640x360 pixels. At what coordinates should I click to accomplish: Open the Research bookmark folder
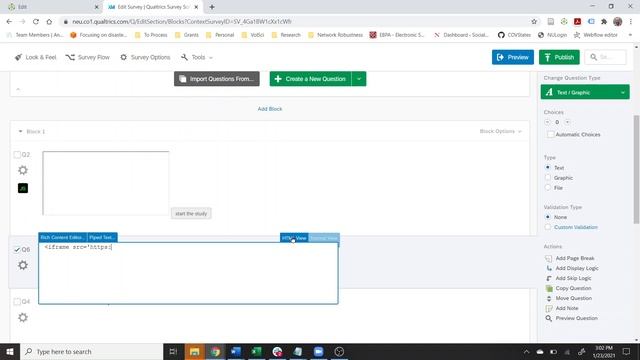[x=286, y=35]
